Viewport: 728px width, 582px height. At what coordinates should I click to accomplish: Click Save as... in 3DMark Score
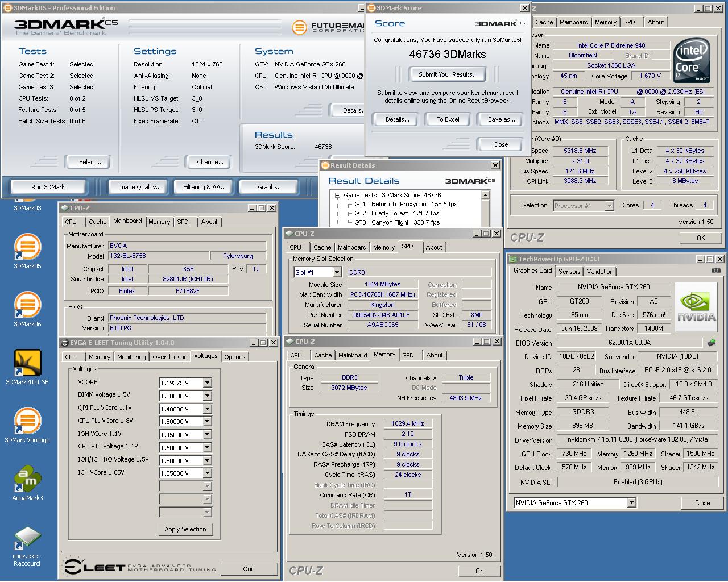tap(501, 119)
